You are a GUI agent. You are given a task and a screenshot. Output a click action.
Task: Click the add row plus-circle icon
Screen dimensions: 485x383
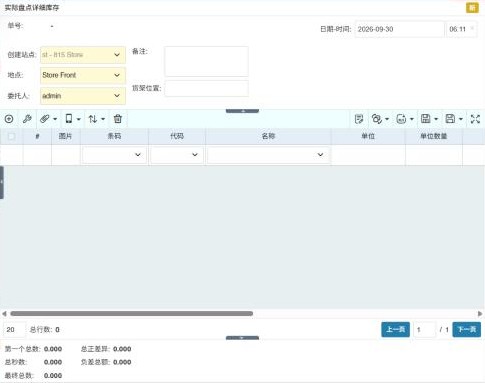click(9, 119)
